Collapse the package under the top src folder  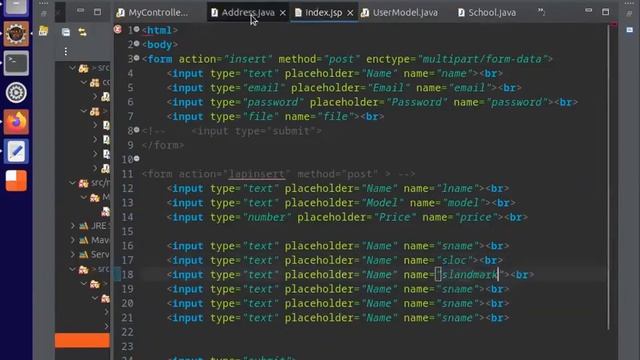84,82
